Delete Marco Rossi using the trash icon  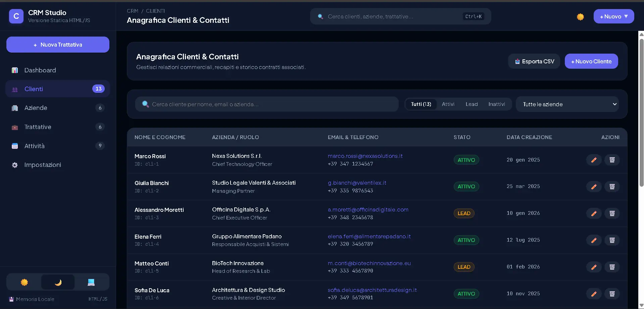pos(612,160)
